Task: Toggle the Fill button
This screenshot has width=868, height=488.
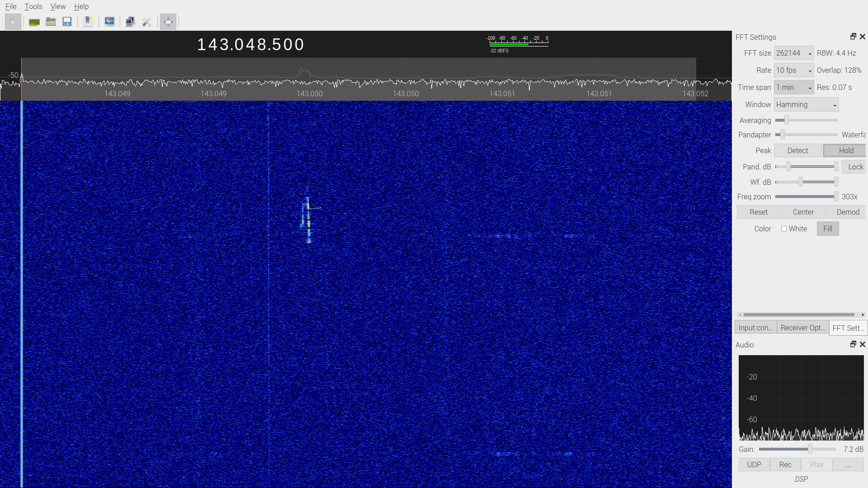Action: pyautogui.click(x=828, y=229)
